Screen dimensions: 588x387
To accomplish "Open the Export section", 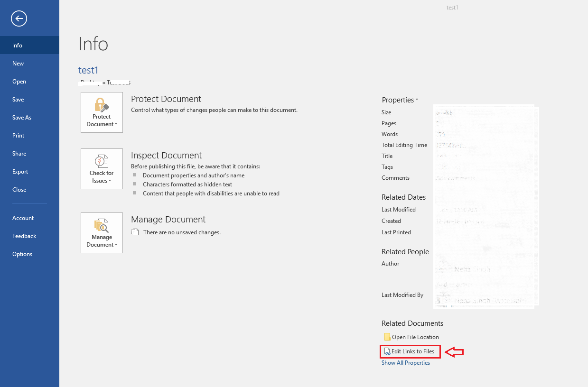I will pyautogui.click(x=20, y=171).
